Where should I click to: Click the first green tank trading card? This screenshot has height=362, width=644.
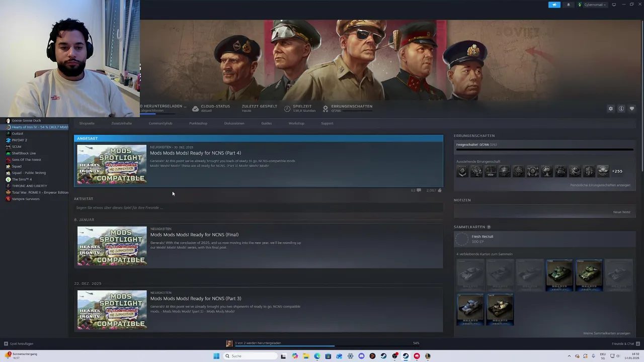[559, 275]
